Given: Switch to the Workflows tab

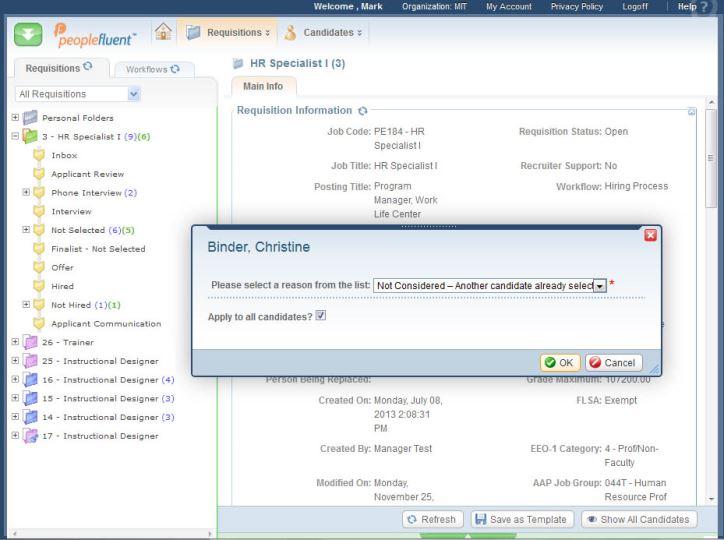Looking at the screenshot, I should [153, 69].
